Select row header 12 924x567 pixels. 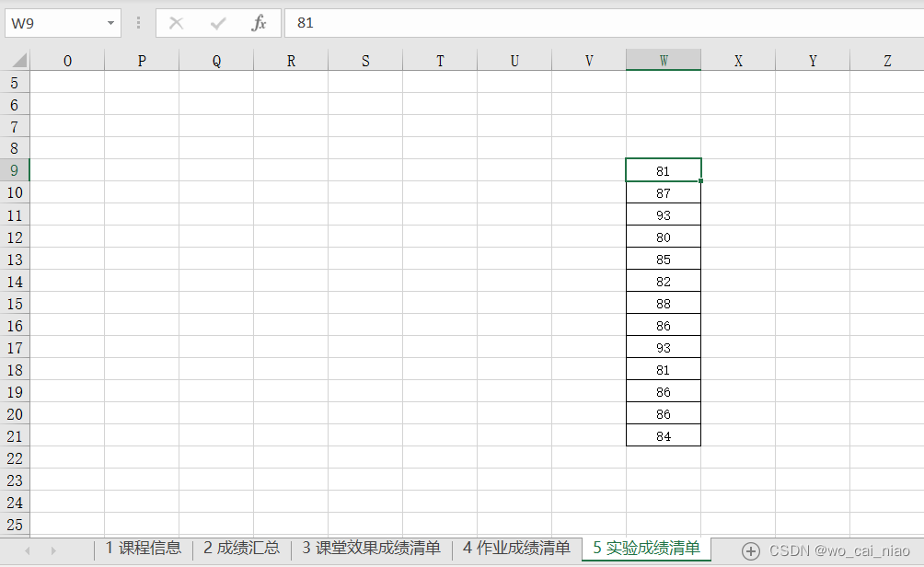click(15, 237)
